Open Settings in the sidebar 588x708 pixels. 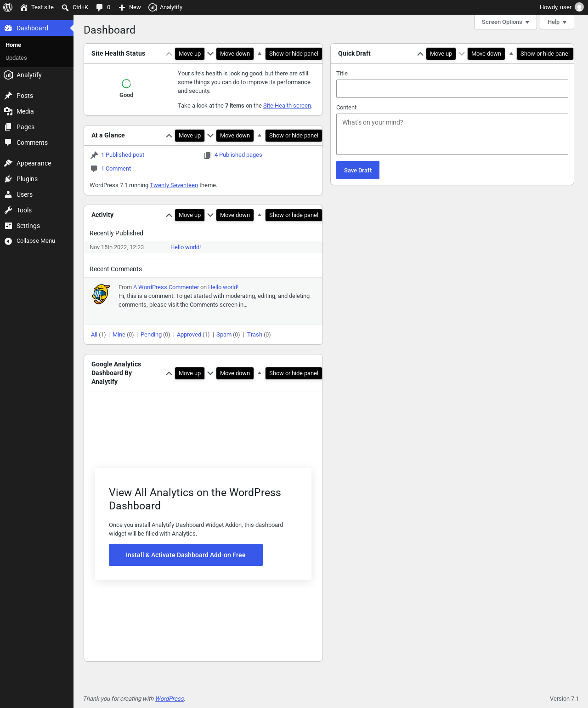click(x=37, y=226)
